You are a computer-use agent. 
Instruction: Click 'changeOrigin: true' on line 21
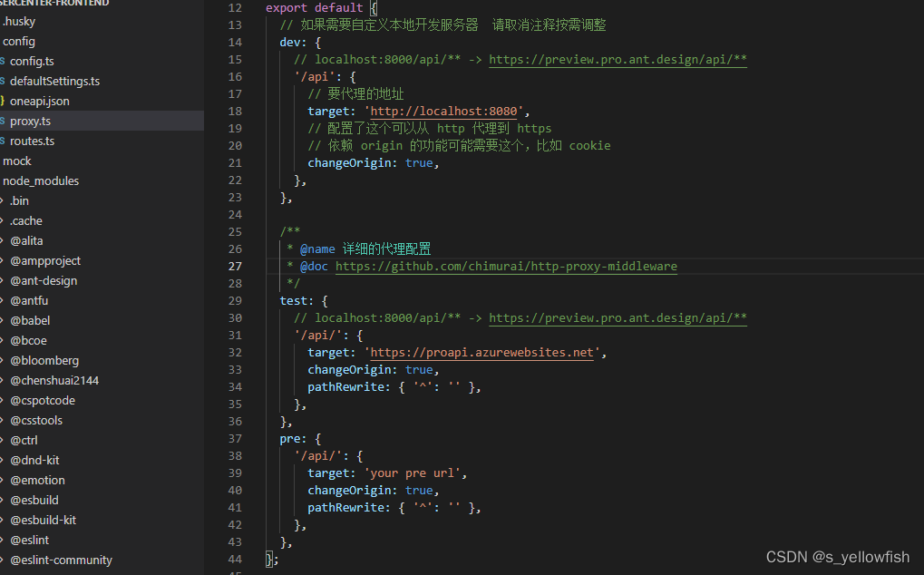[370, 163]
